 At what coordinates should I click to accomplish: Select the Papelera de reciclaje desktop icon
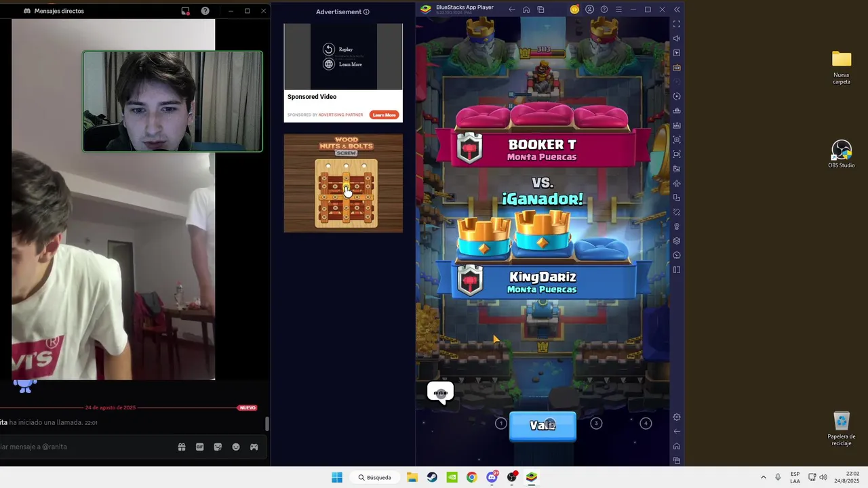pos(842,429)
